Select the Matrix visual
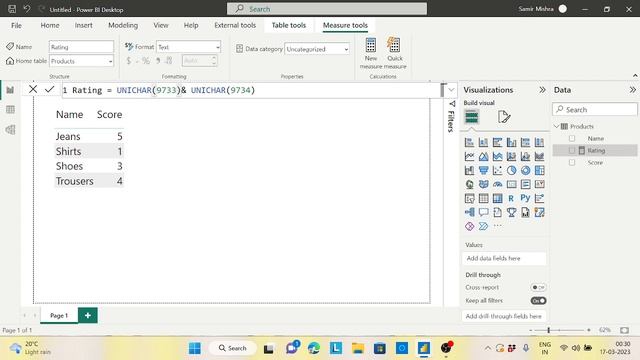This screenshot has width=640, height=360. click(497, 198)
